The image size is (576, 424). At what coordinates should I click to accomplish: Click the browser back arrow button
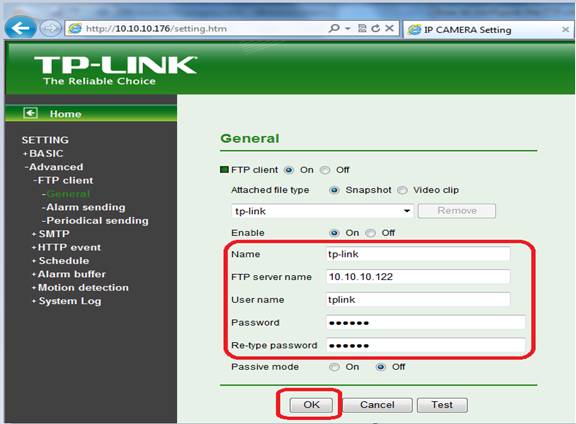(x=20, y=28)
